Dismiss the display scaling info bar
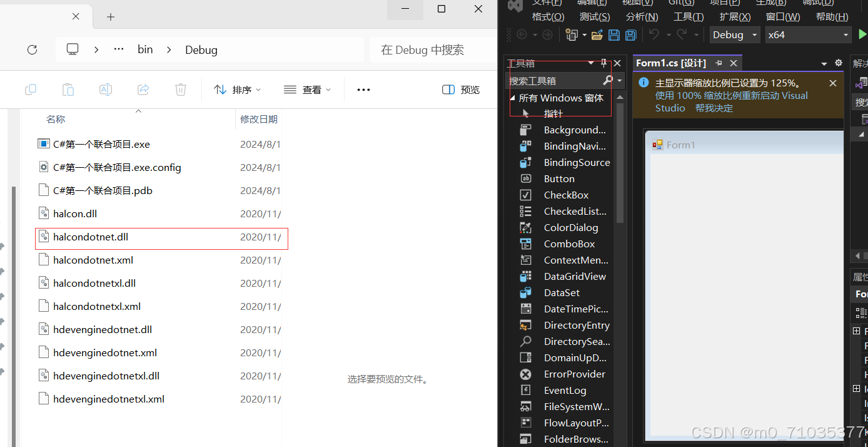Image resolution: width=868 pixels, height=447 pixels. tap(833, 83)
